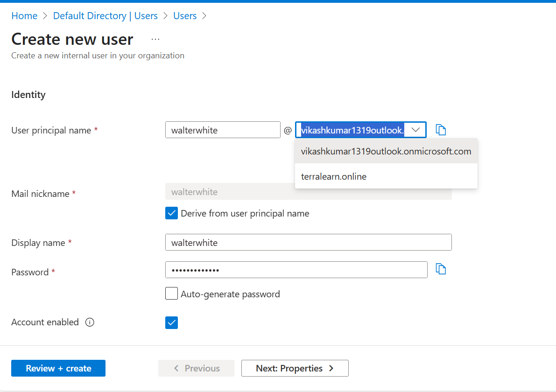Viewport: 556px width, 392px height.
Task: Click into the Display name field
Action: pos(308,243)
